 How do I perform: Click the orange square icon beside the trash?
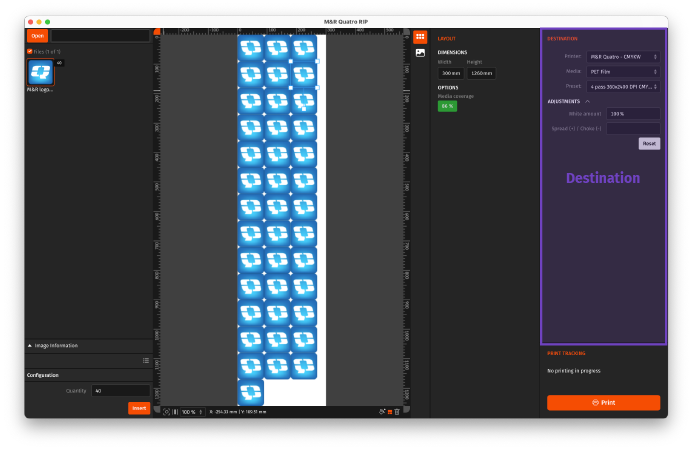389,411
